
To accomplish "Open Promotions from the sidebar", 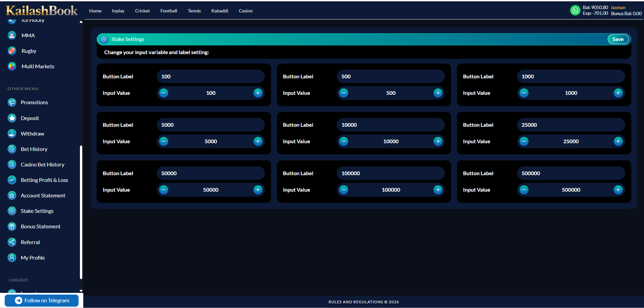I will pyautogui.click(x=34, y=102).
